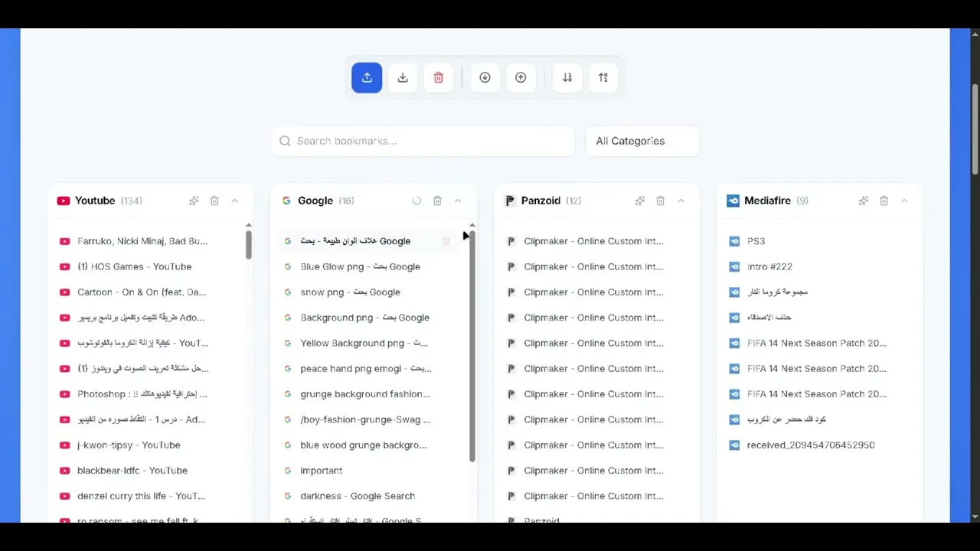980x551 pixels.
Task: Click the sparkle icon on Mediafire card
Action: coord(863,201)
